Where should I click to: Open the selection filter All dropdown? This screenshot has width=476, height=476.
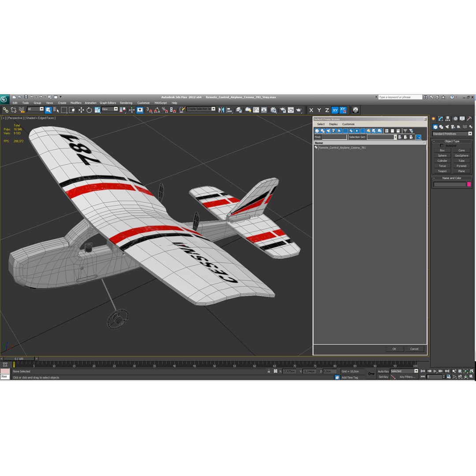pyautogui.click(x=36, y=109)
